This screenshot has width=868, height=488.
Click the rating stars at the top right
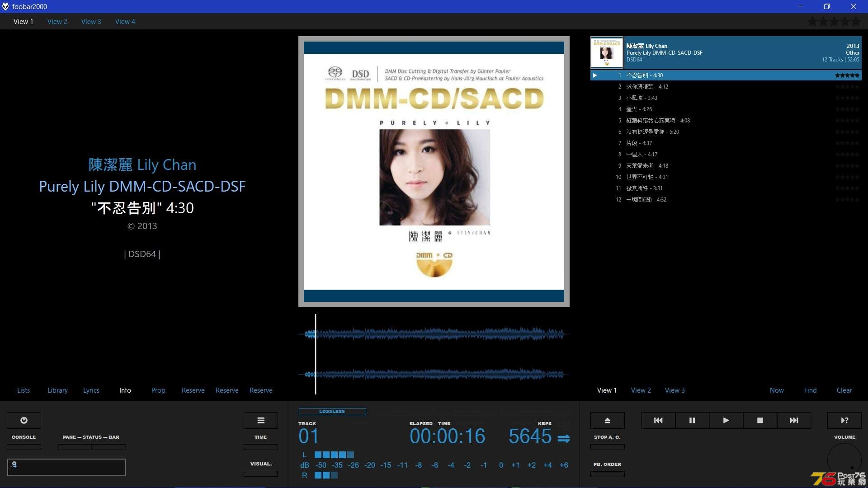pos(834,21)
